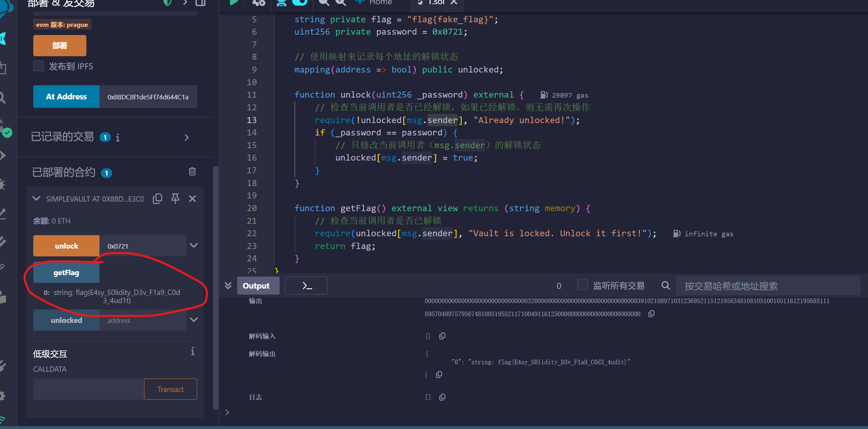Image resolution: width=868 pixels, height=429 pixels.
Task: Copy the SimpleVault deployed contract address
Action: pyautogui.click(x=158, y=199)
